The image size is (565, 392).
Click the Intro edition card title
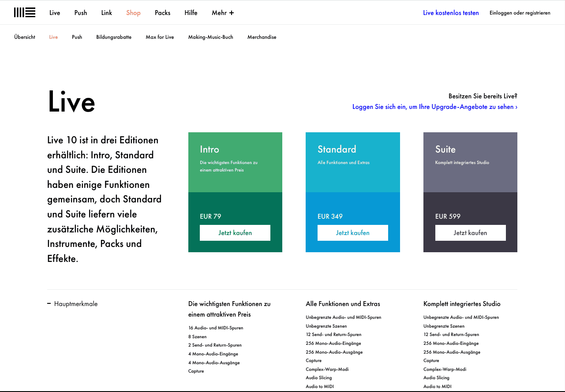[x=210, y=149]
